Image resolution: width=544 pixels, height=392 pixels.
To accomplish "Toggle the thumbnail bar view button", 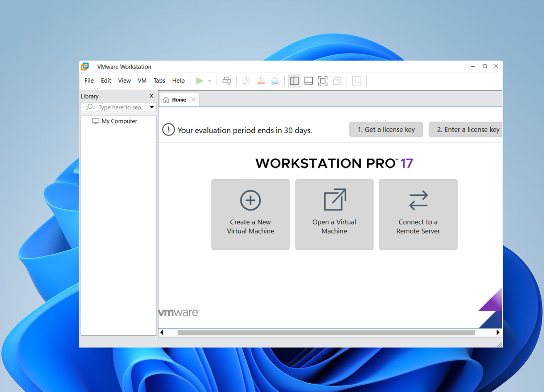I will click(308, 81).
